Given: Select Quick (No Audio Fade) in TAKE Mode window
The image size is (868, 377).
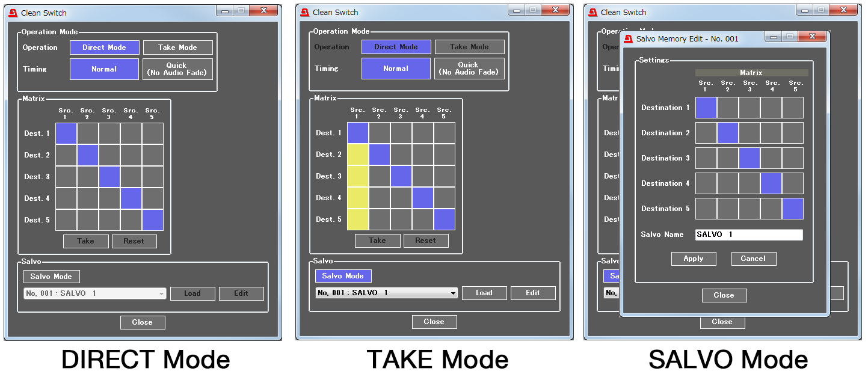Looking at the screenshot, I should click(469, 69).
